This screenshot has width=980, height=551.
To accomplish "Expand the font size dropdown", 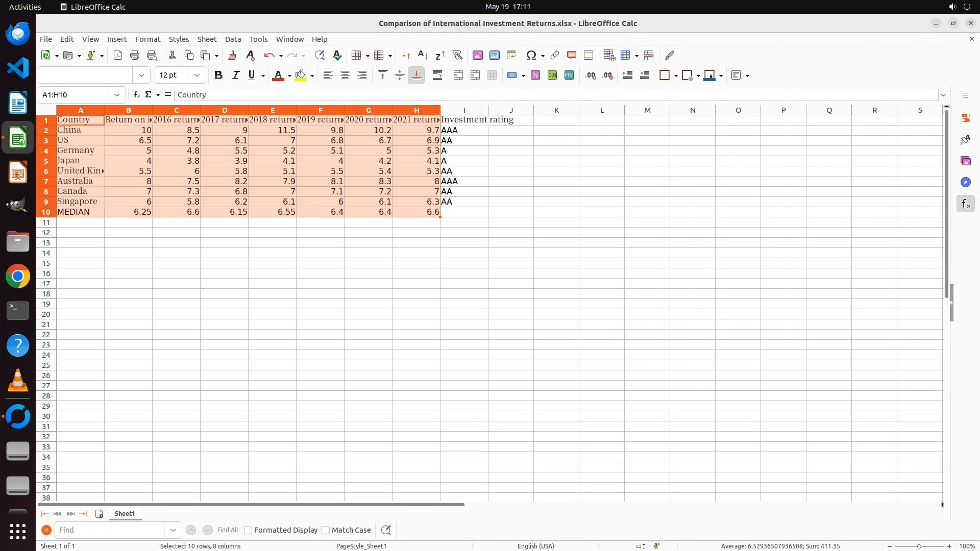I will click(x=197, y=76).
